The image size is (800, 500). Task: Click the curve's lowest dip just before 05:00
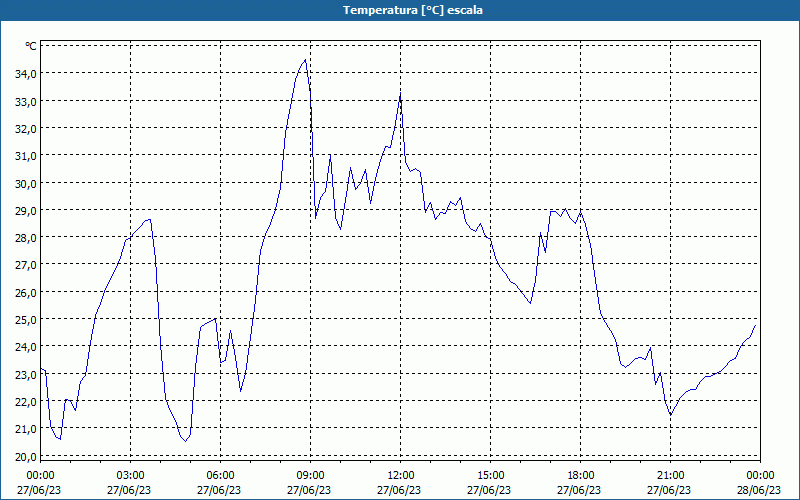pos(185,441)
